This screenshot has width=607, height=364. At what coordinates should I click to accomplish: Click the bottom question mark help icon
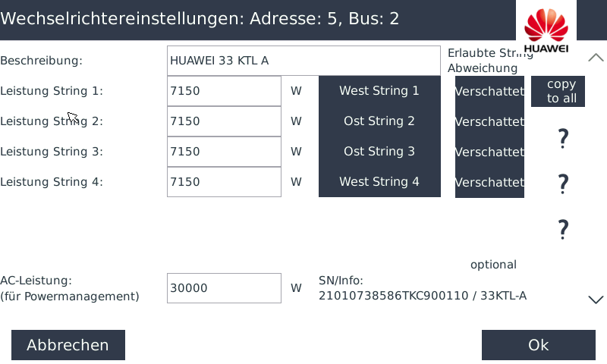563,229
